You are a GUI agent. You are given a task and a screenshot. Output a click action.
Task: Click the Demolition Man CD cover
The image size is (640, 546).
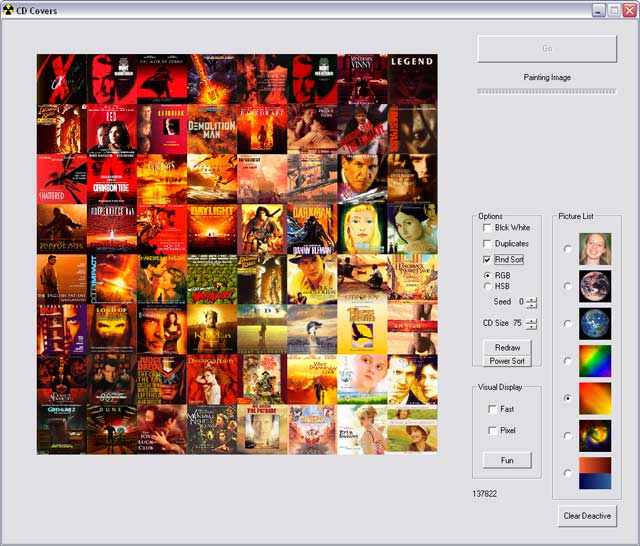point(212,129)
